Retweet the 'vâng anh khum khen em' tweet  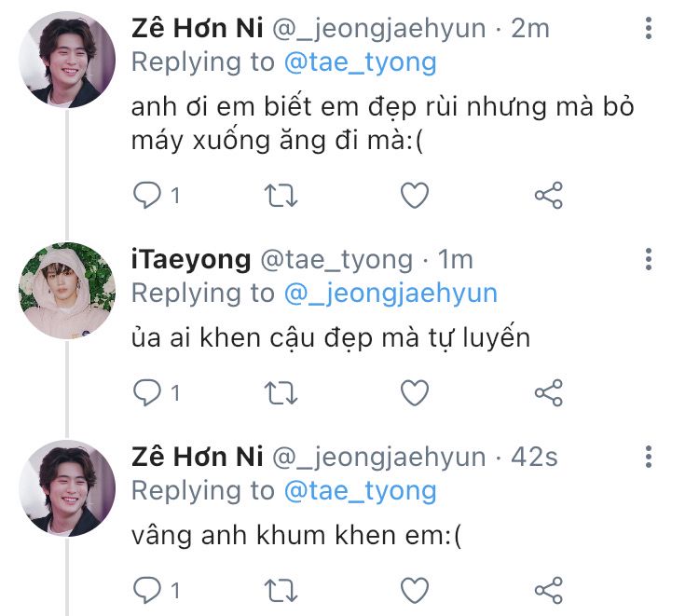282,589
